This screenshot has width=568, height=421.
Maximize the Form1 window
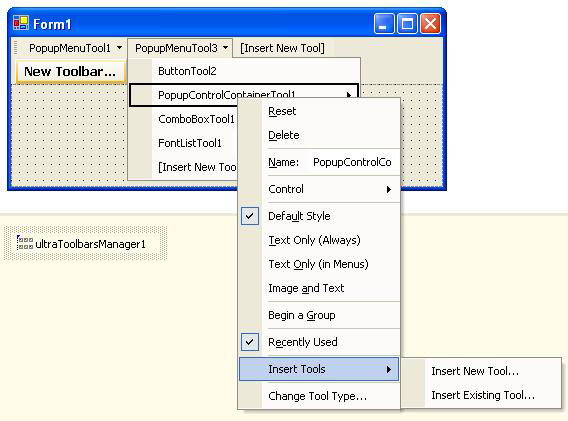pos(407,24)
